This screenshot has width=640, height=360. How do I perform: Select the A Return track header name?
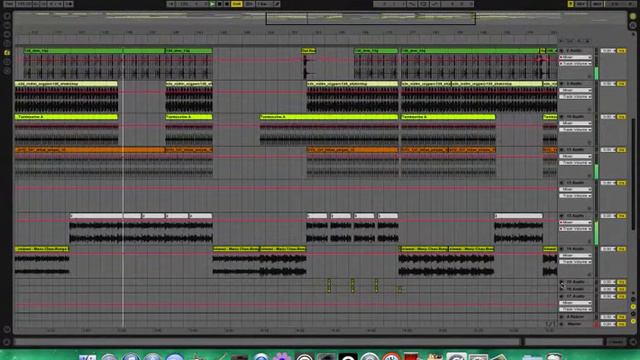(575, 317)
